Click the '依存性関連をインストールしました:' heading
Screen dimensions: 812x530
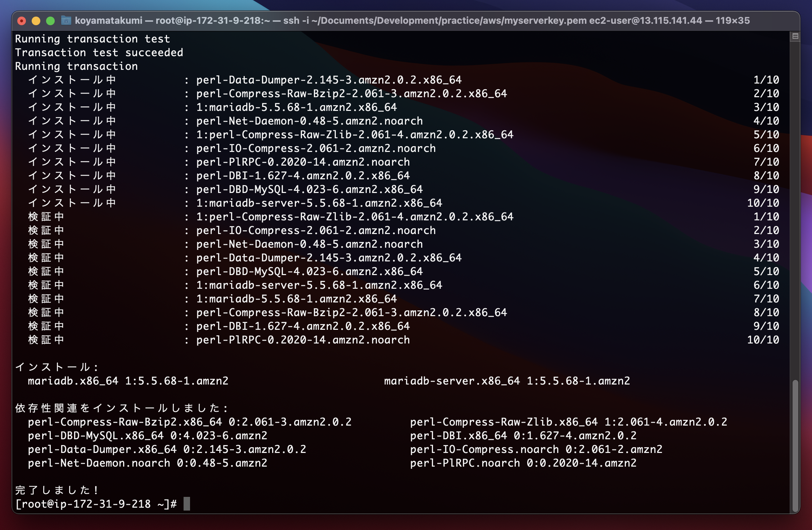coord(121,408)
